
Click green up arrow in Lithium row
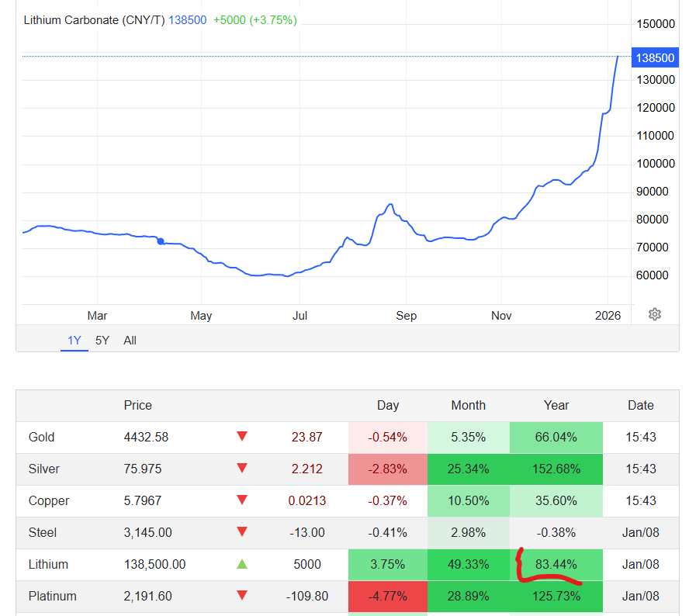242,564
